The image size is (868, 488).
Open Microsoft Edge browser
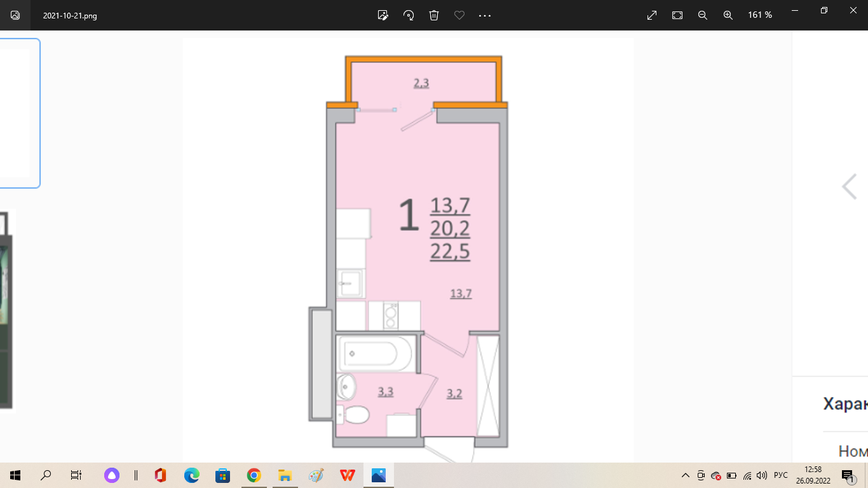[x=191, y=475]
